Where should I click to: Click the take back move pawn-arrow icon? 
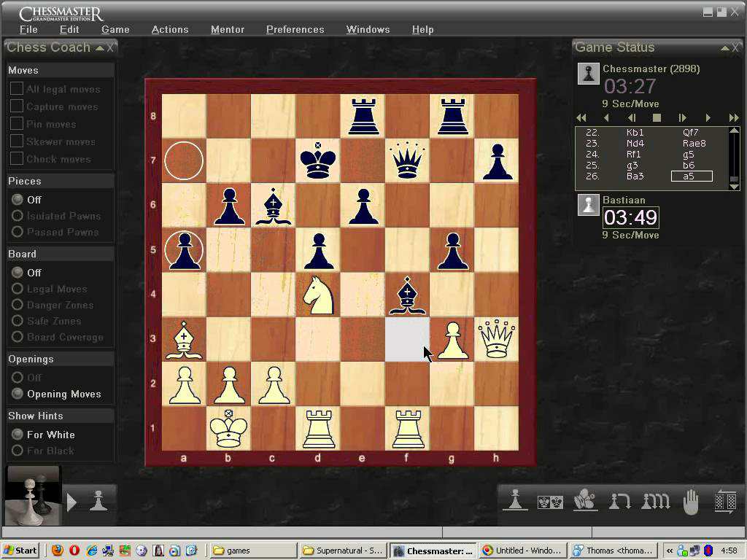(620, 501)
